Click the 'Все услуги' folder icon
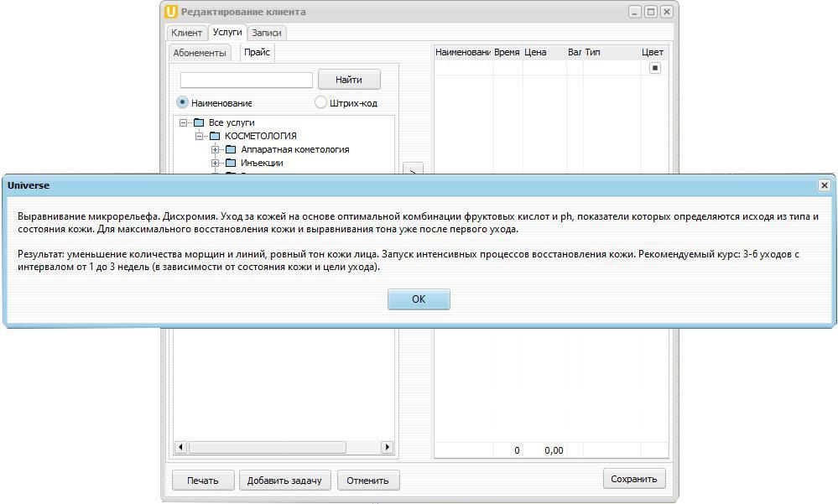Image resolution: width=838 pixels, height=504 pixels. click(x=199, y=122)
